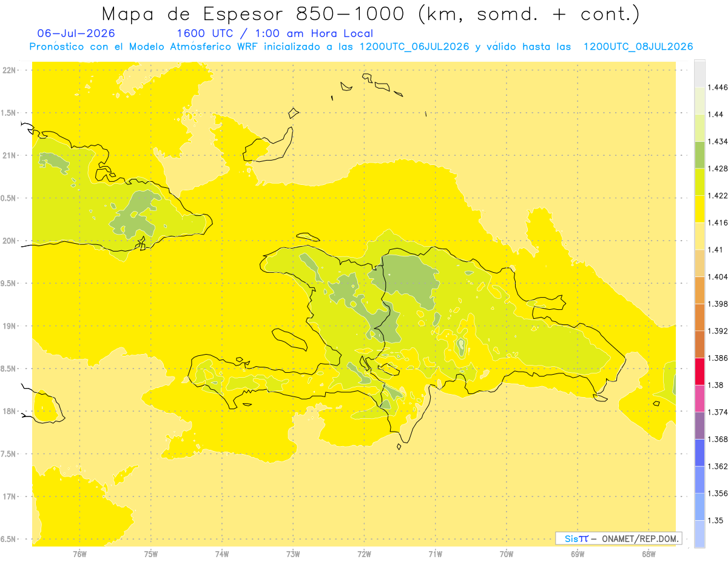Pick the orange legend swatch below 1.404
Image resolution: width=728 pixels, height=562 pixels.
point(699,290)
